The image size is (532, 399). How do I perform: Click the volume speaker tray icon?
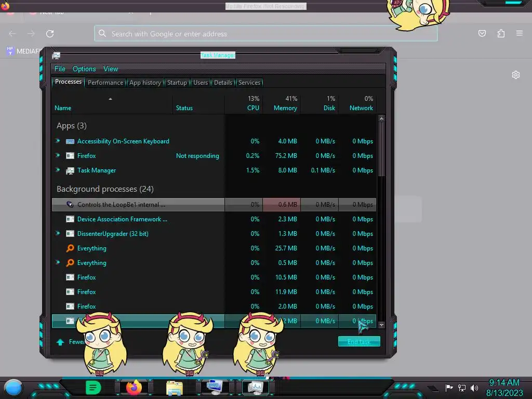[x=474, y=388]
